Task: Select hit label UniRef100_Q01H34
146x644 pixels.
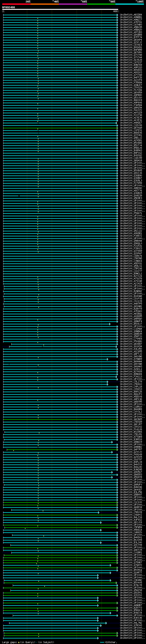Action: tap(131, 347)
